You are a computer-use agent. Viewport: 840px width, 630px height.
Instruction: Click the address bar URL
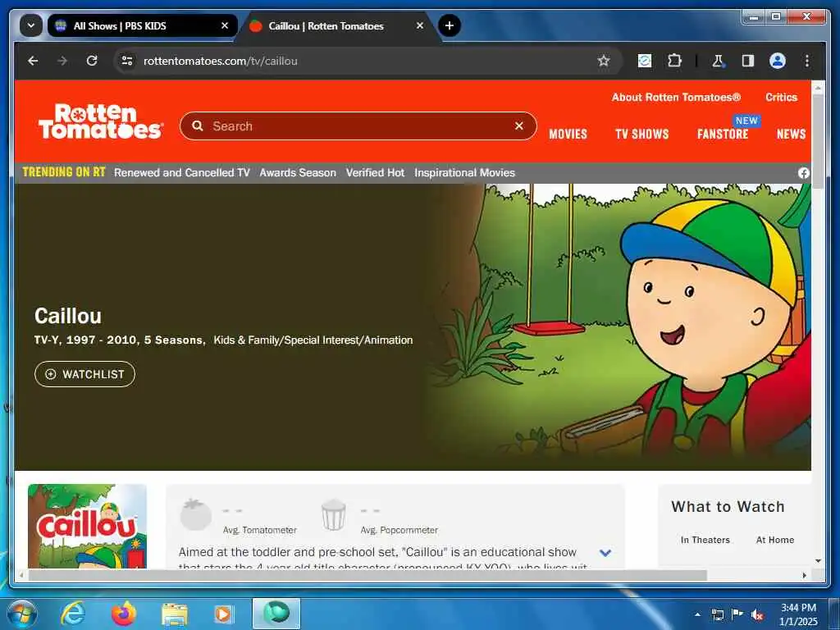click(220, 61)
